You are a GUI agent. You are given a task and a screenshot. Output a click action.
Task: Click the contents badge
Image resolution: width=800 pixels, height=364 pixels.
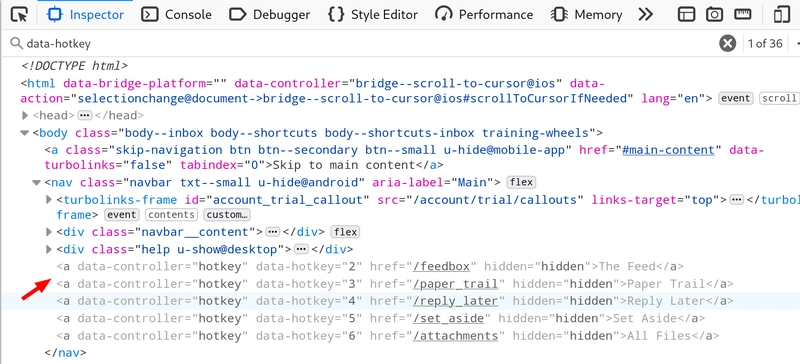coord(171,215)
